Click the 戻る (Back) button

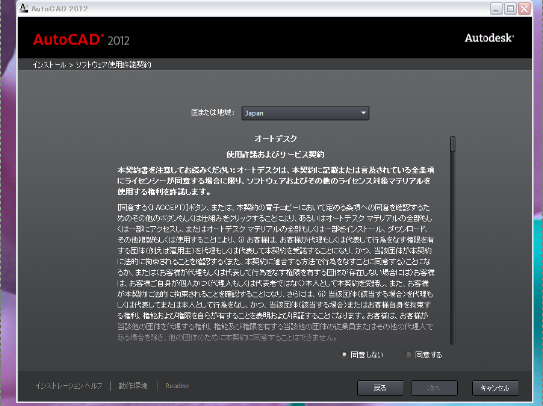(x=380, y=388)
